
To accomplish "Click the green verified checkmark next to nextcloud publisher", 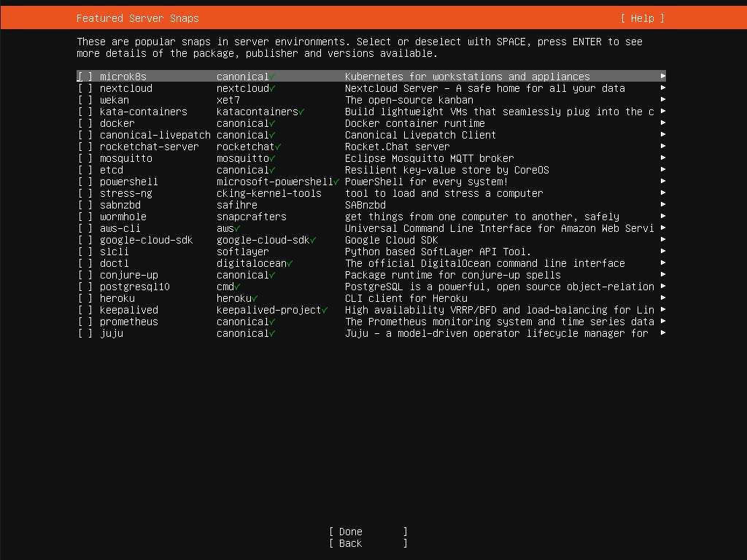I will pos(272,88).
